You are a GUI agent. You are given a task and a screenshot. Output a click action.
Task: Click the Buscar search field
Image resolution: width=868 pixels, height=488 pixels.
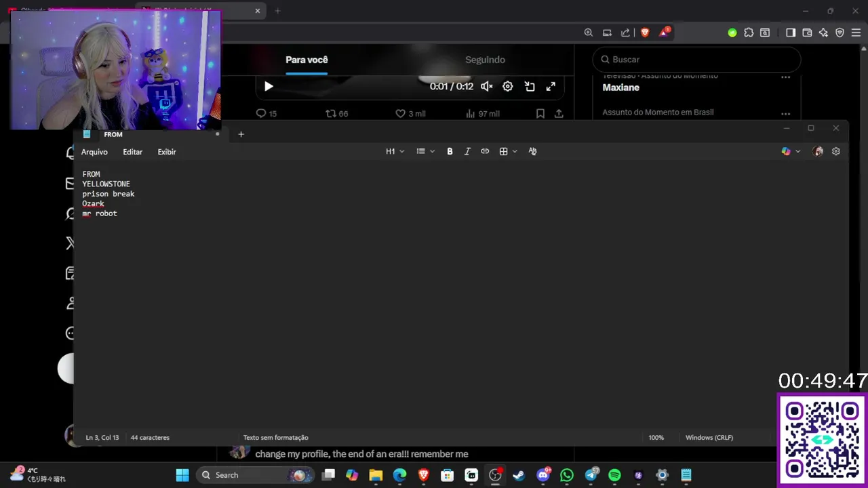696,60
